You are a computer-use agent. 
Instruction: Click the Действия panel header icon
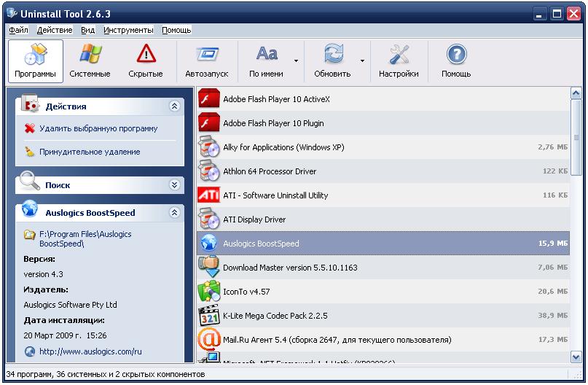(x=30, y=104)
